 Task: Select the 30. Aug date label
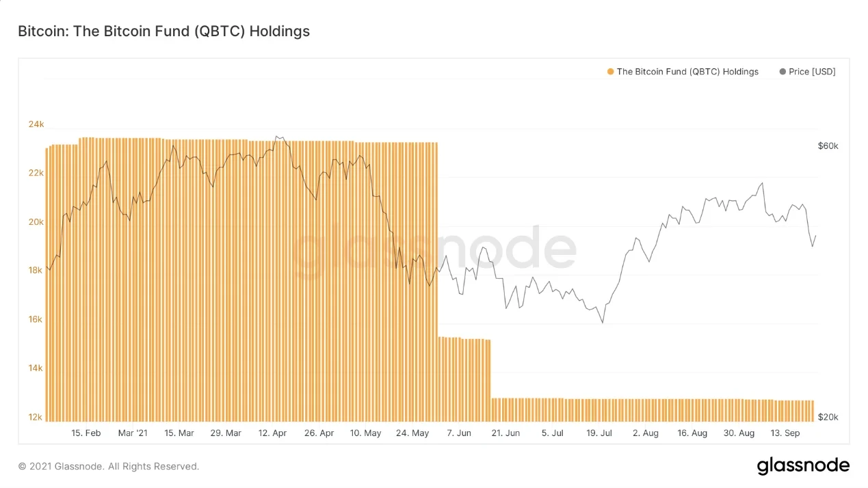[738, 433]
